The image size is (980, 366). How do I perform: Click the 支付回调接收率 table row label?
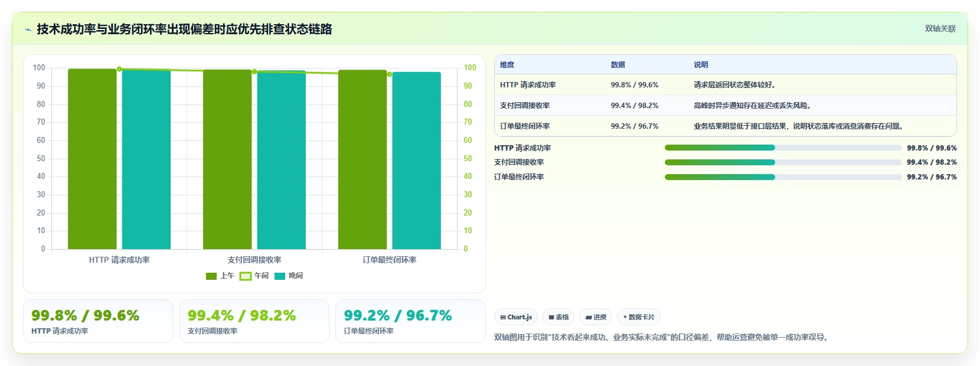(x=525, y=106)
